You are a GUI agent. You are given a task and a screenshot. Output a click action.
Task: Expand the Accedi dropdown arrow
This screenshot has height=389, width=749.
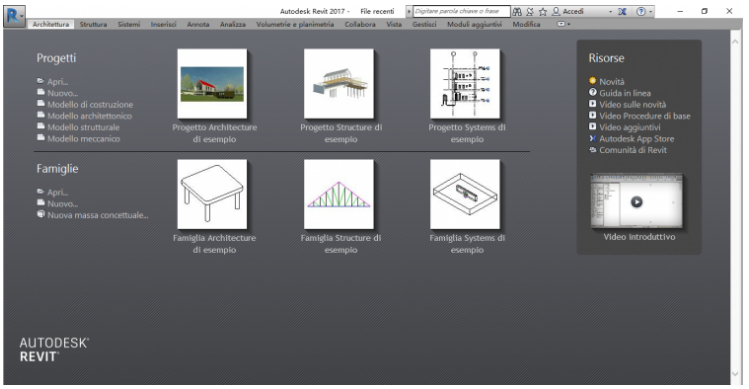[x=610, y=12]
